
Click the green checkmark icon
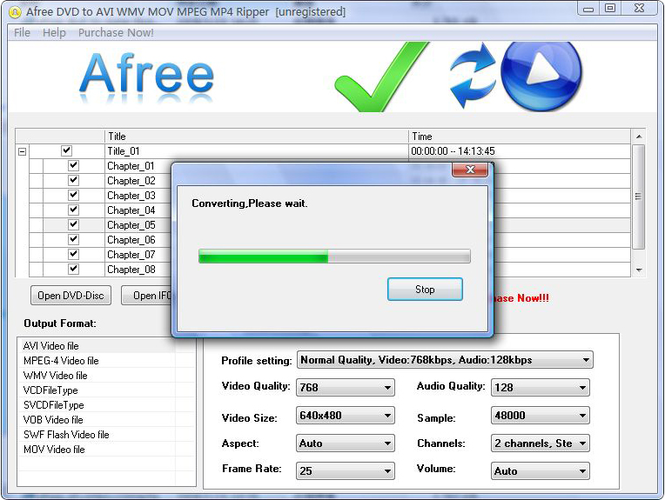click(x=382, y=77)
